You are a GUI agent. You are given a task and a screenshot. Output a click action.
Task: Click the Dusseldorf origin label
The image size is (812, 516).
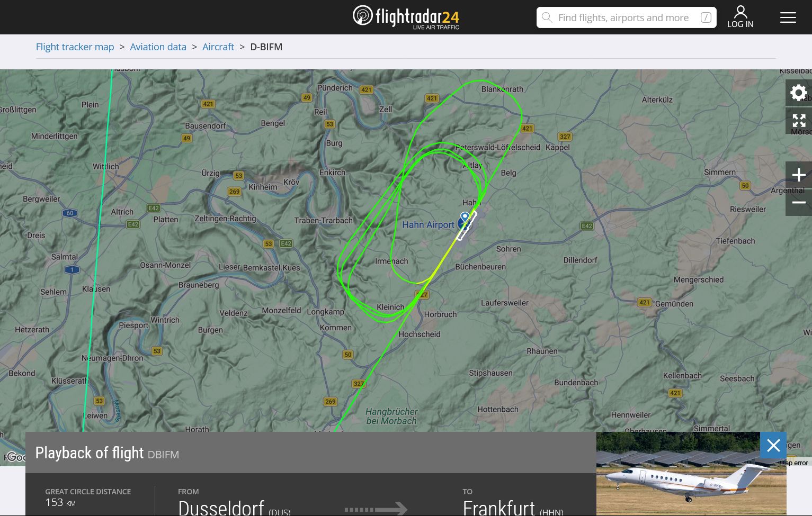tap(221, 508)
